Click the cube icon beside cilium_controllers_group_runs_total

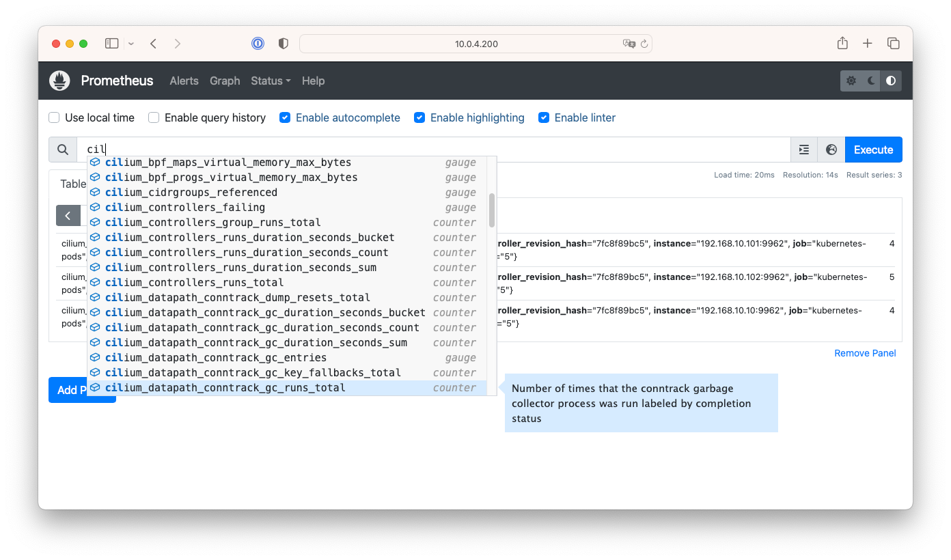(95, 223)
